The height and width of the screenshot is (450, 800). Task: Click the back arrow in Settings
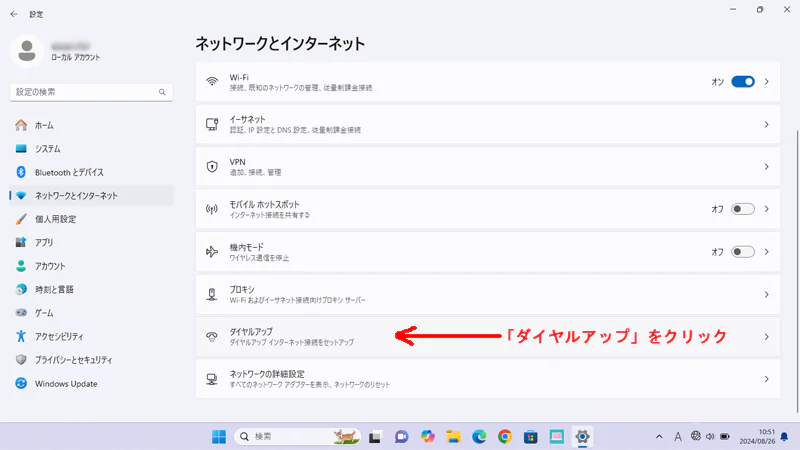click(14, 14)
